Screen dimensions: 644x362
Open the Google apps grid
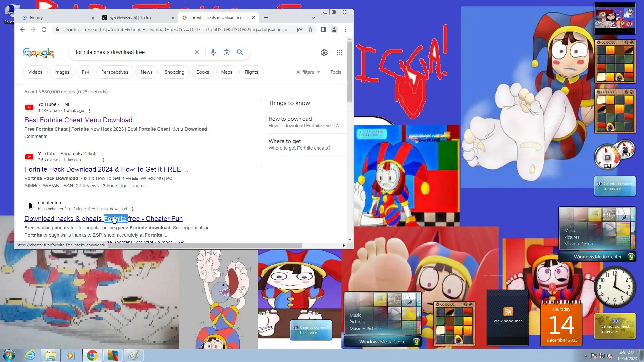click(339, 53)
